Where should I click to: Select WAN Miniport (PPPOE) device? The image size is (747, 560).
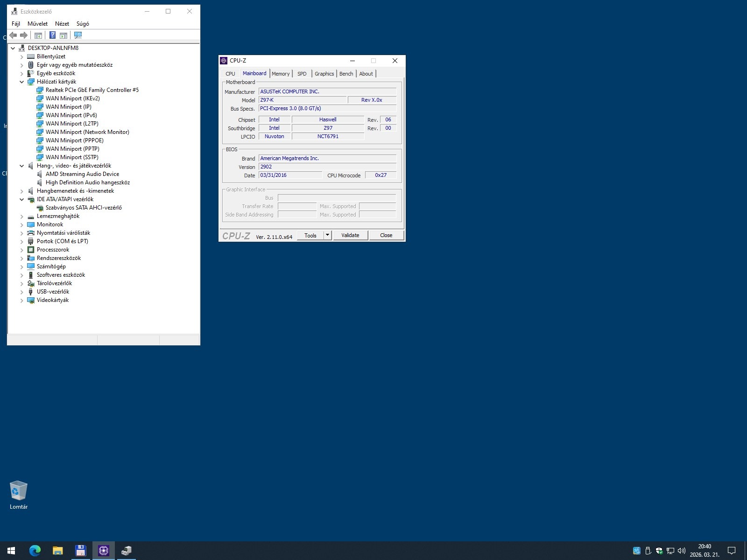tap(75, 140)
